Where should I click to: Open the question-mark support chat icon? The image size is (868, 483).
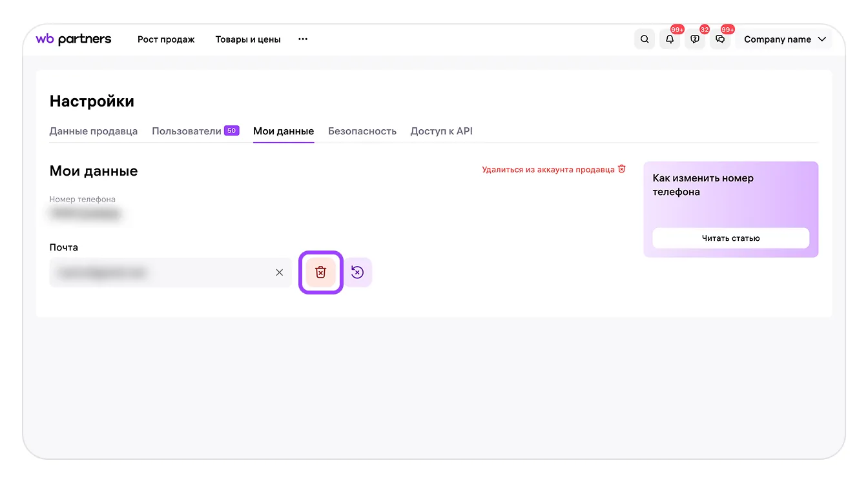[x=695, y=39]
